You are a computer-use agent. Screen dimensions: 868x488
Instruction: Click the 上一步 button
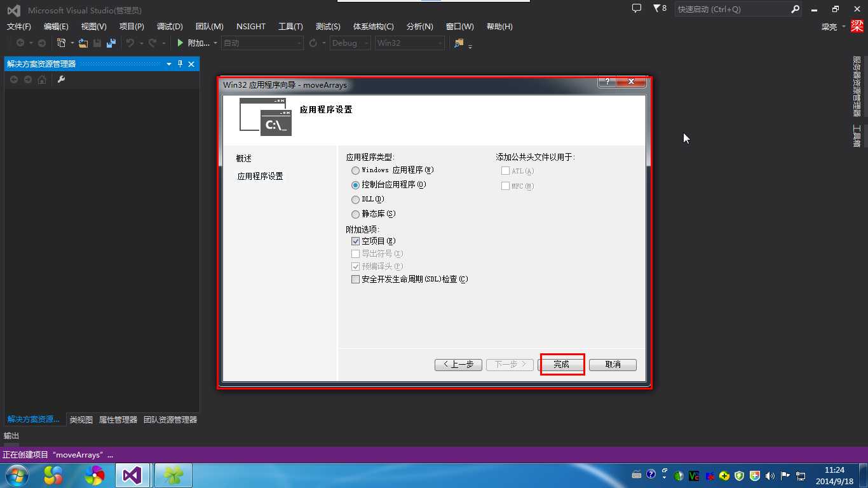458,365
